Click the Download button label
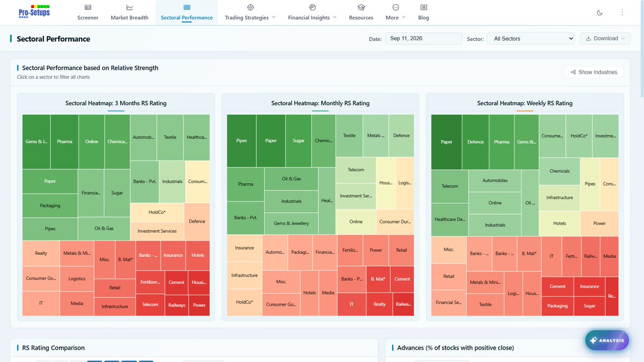This screenshot has height=362, width=644. (606, 39)
